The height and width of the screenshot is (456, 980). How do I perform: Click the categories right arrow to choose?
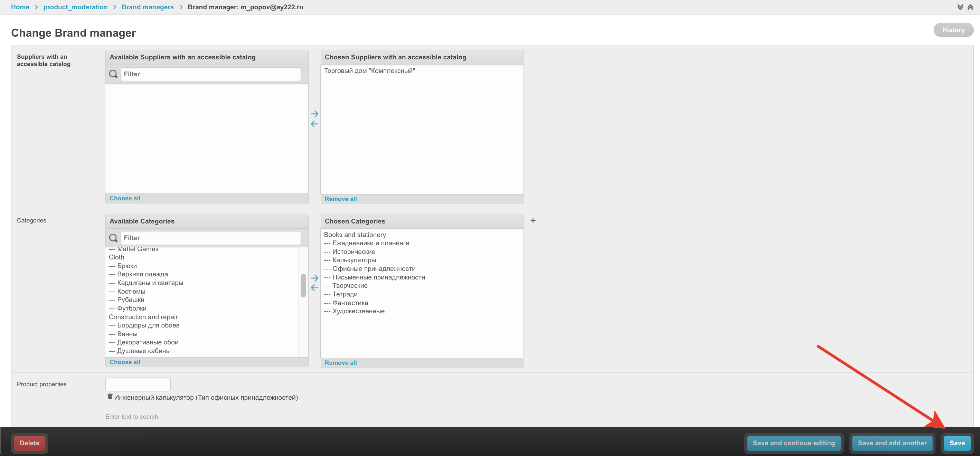coord(314,278)
